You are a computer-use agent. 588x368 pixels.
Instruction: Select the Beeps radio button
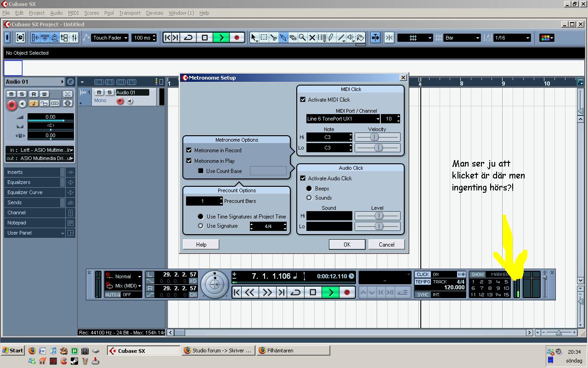tap(309, 189)
